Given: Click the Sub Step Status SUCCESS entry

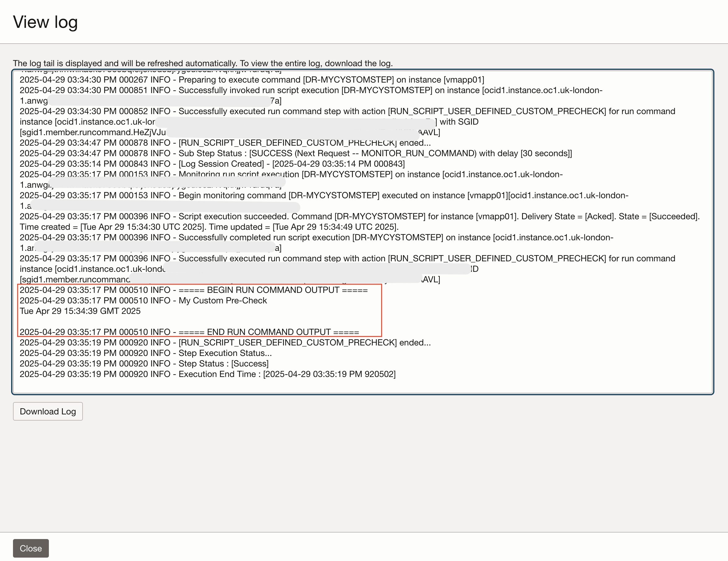Looking at the screenshot, I should (x=293, y=153).
